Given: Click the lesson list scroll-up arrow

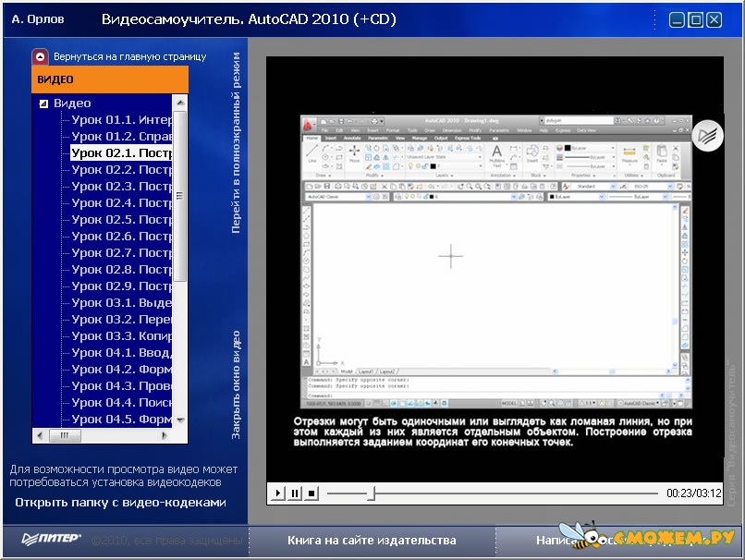Looking at the screenshot, I should point(180,103).
